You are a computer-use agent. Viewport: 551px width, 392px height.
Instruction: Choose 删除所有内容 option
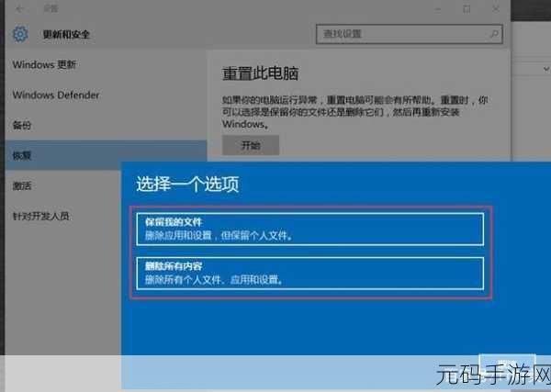pyautogui.click(x=310, y=274)
